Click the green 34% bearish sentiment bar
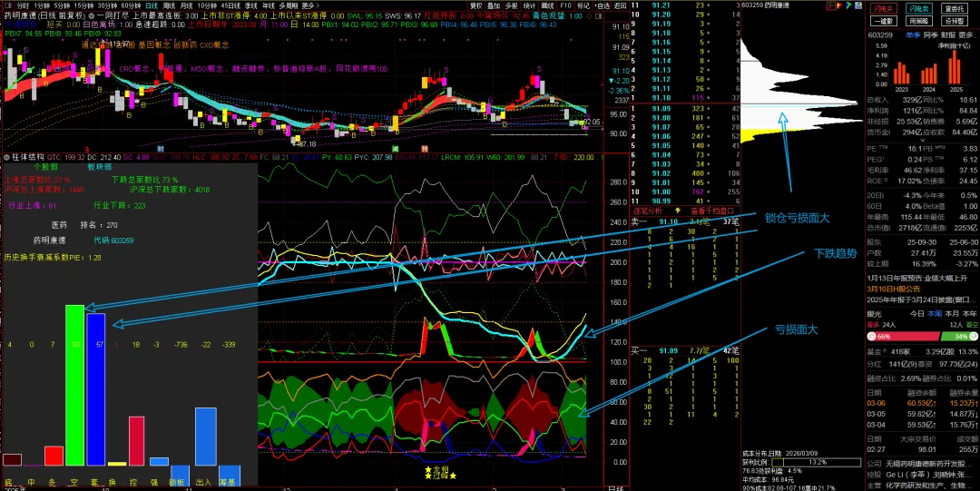The width and height of the screenshot is (980, 491). (x=959, y=337)
